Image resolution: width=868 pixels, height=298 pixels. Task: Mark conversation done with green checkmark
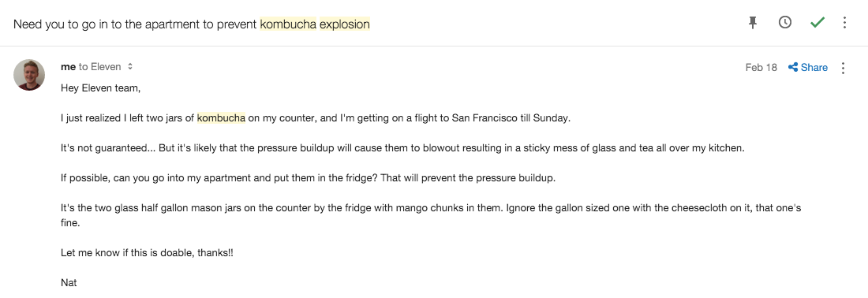click(x=817, y=23)
